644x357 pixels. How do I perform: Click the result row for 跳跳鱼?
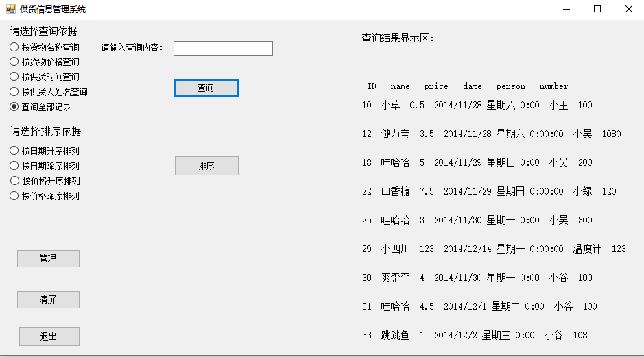pos(475,335)
